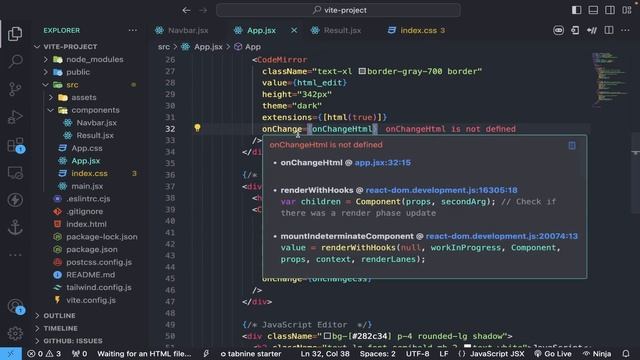Open the Accounts menu
The width and height of the screenshot is (640, 360).
(x=15, y=306)
